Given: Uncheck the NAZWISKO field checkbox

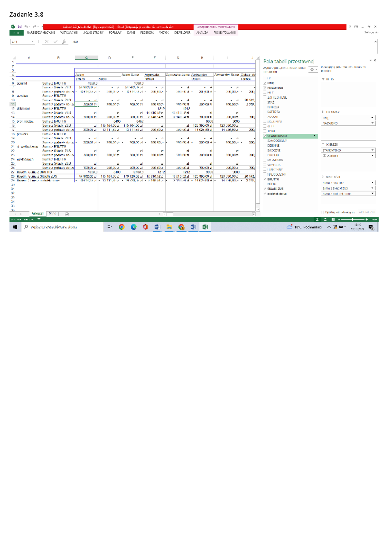Looking at the screenshot, I should coord(265,88).
